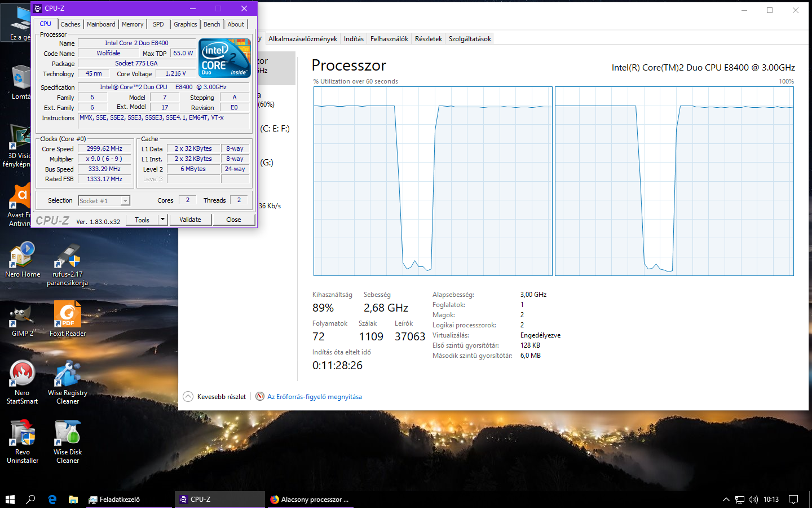Open the Szolgáltatások tab
The width and height of the screenshot is (812, 508).
pyautogui.click(x=470, y=39)
